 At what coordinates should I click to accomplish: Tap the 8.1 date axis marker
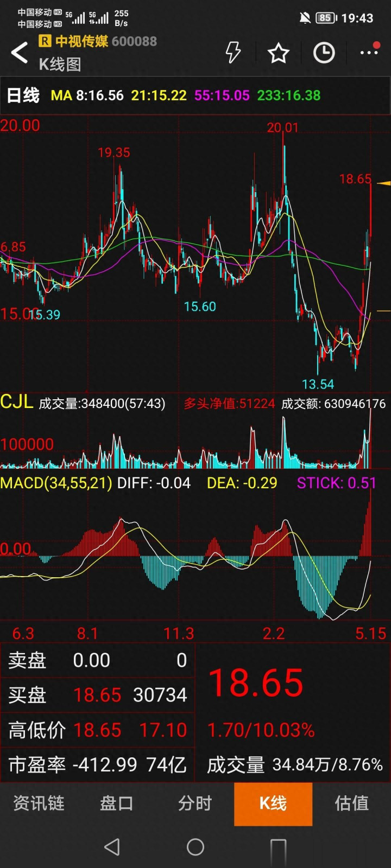(x=87, y=634)
